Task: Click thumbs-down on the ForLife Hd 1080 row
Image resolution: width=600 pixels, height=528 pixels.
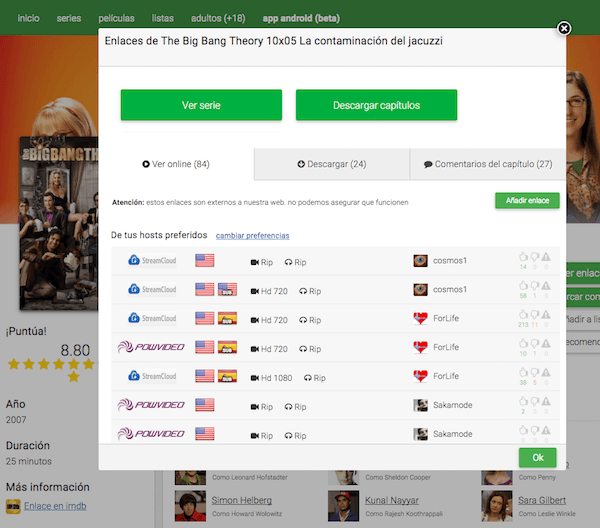Action: (535, 373)
